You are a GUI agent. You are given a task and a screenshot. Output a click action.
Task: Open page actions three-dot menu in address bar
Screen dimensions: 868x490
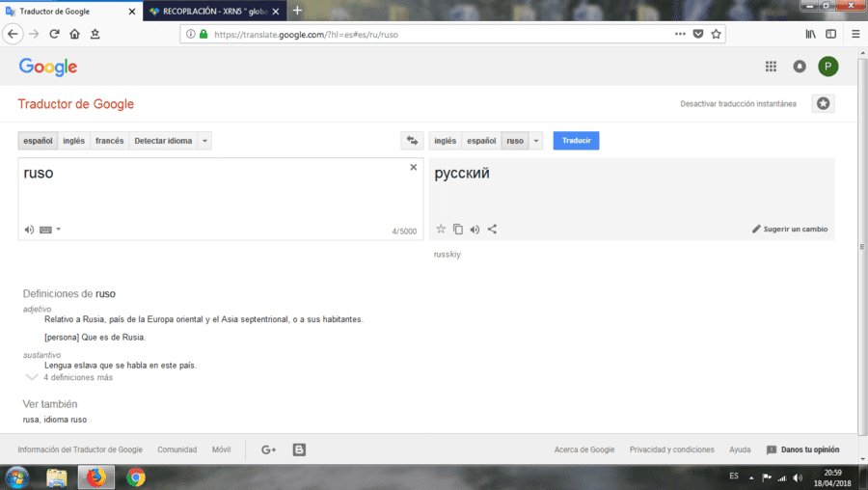(x=680, y=35)
